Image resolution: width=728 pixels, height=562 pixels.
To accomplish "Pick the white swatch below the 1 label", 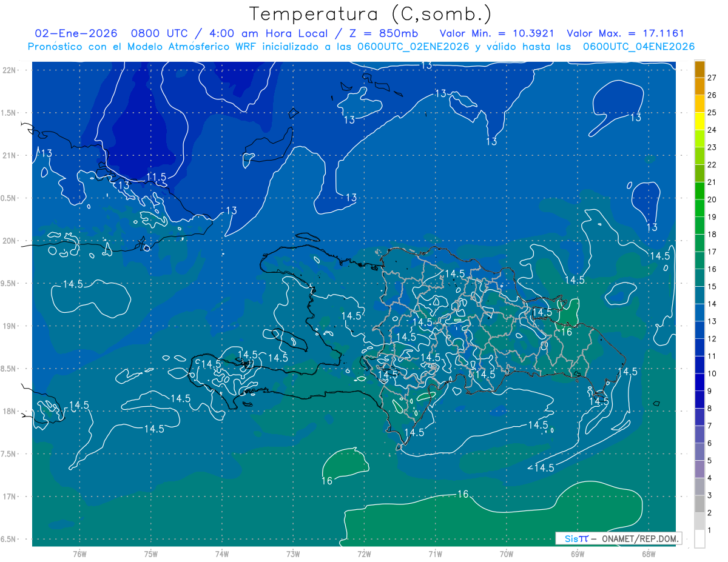I will (x=699, y=539).
